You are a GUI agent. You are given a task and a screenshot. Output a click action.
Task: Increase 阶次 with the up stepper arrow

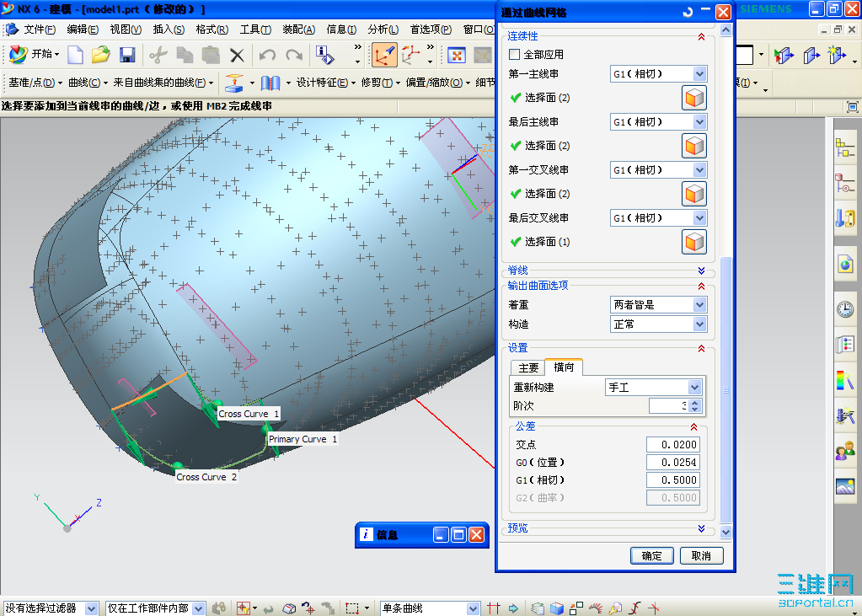(x=694, y=401)
